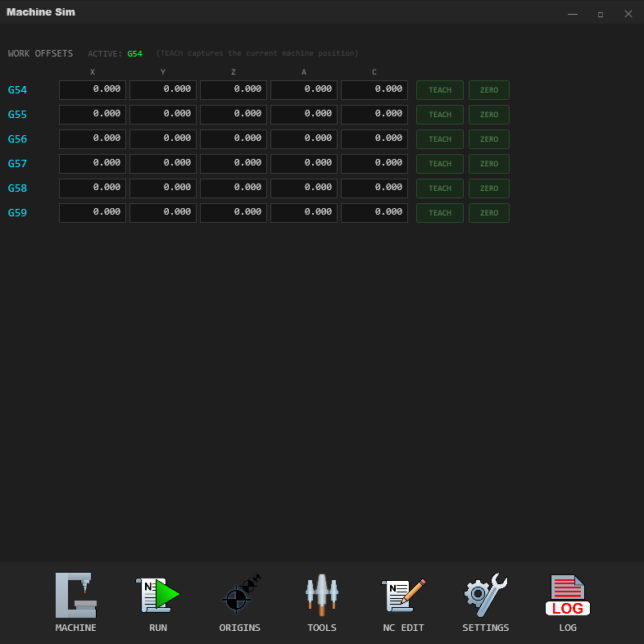
Task: Zero the G57 work offset
Action: point(489,164)
